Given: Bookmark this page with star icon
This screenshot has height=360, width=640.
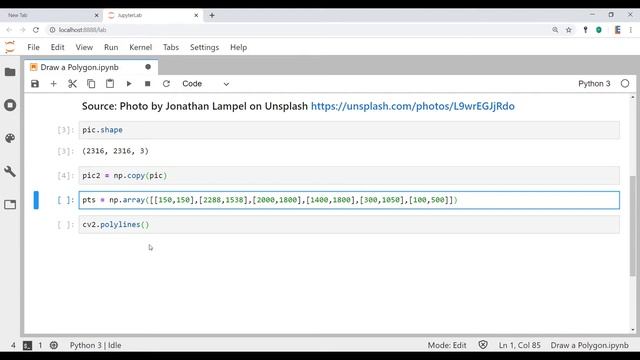Looking at the screenshot, I should 569,30.
